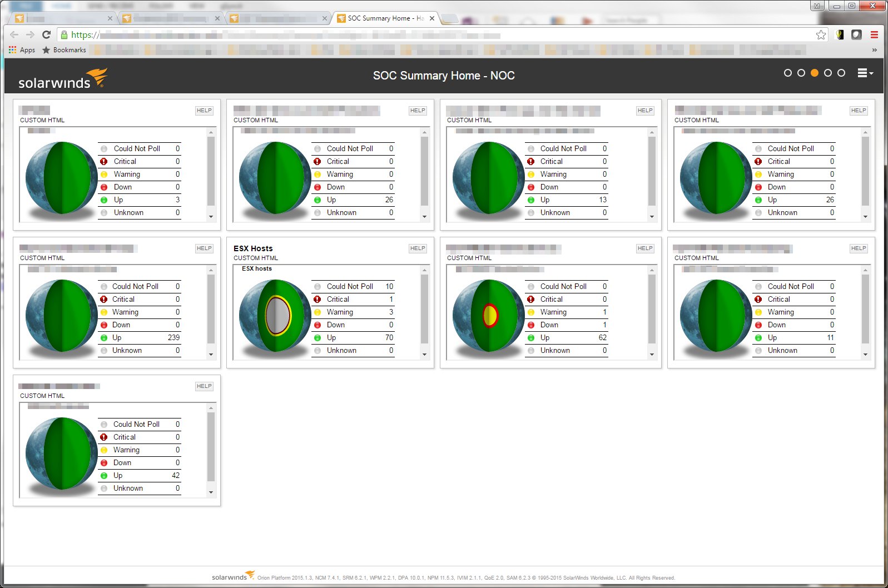Select the fourth view dot in the header

(828, 73)
